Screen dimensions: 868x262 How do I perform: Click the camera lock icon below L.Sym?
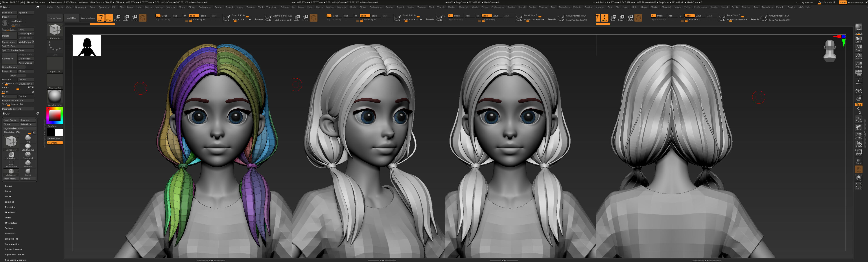click(859, 98)
